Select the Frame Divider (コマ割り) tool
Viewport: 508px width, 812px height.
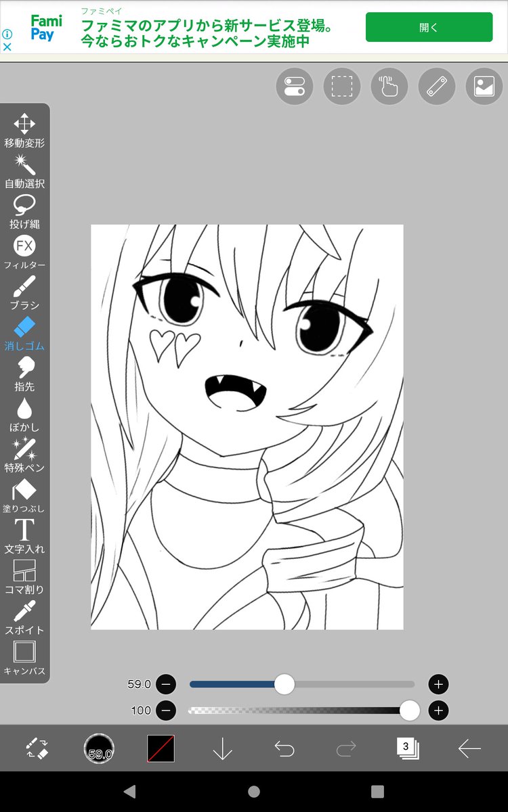coord(24,577)
